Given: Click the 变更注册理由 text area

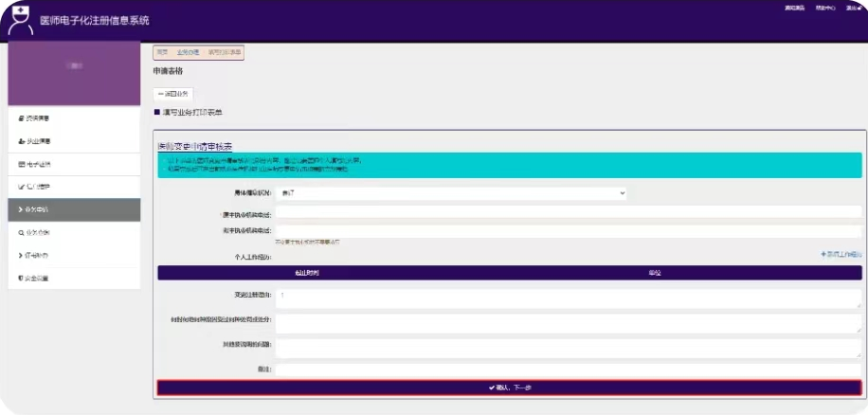Looking at the screenshot, I should point(569,298).
